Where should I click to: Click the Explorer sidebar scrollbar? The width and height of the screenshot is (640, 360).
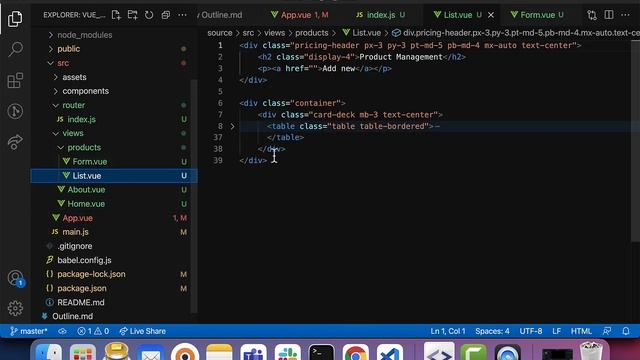click(194, 196)
